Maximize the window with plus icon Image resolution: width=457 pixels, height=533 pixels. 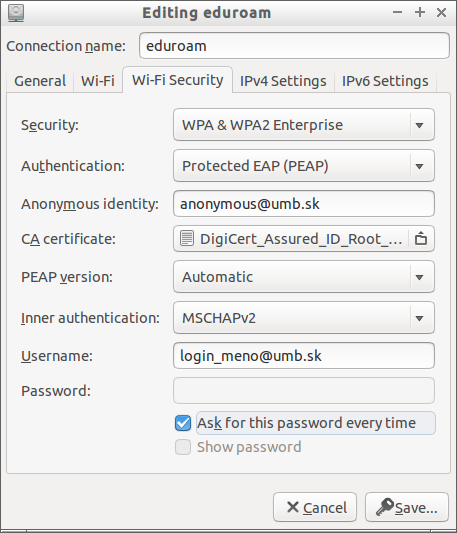[420, 13]
